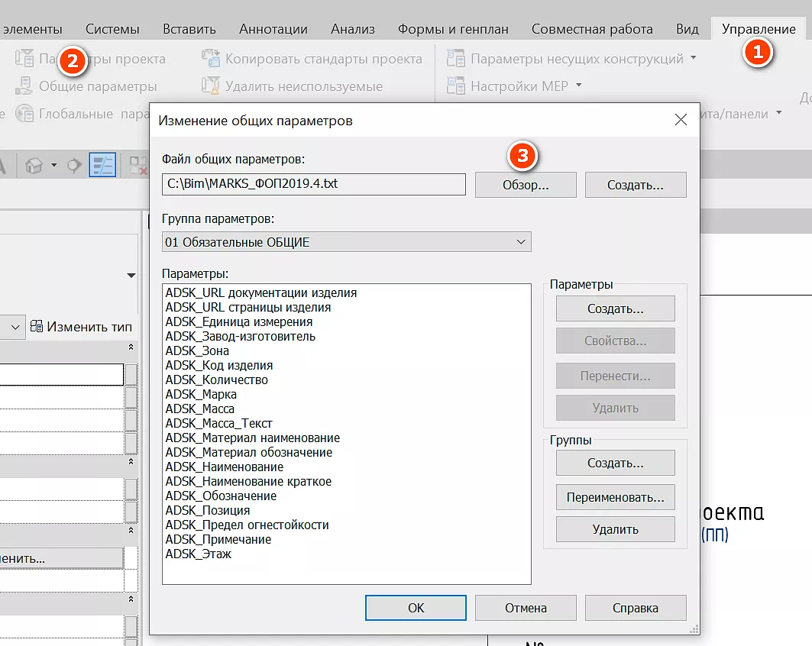Select ADSK_Наименование in the parameters list
This screenshot has height=646, width=812.
click(x=224, y=467)
